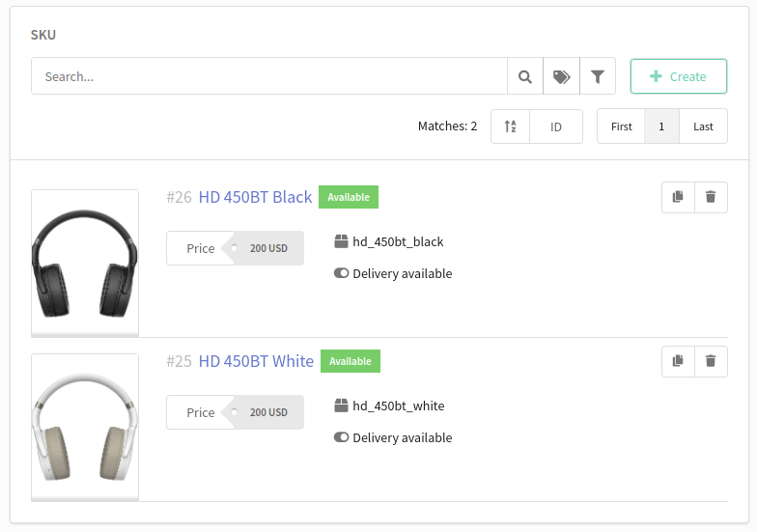757x532 pixels.
Task: Go to the Last page
Action: [703, 126]
